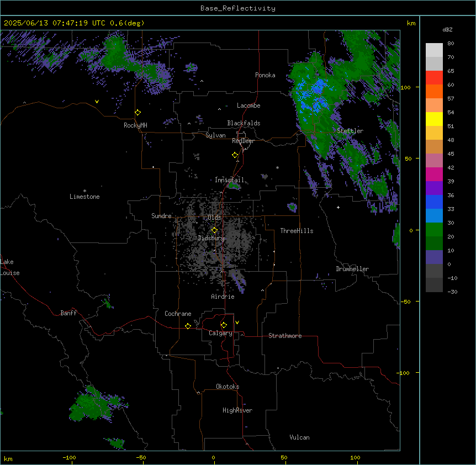Pick the orange 57-60 dBZ legend swatch
476x465 pixels.
tap(434, 92)
